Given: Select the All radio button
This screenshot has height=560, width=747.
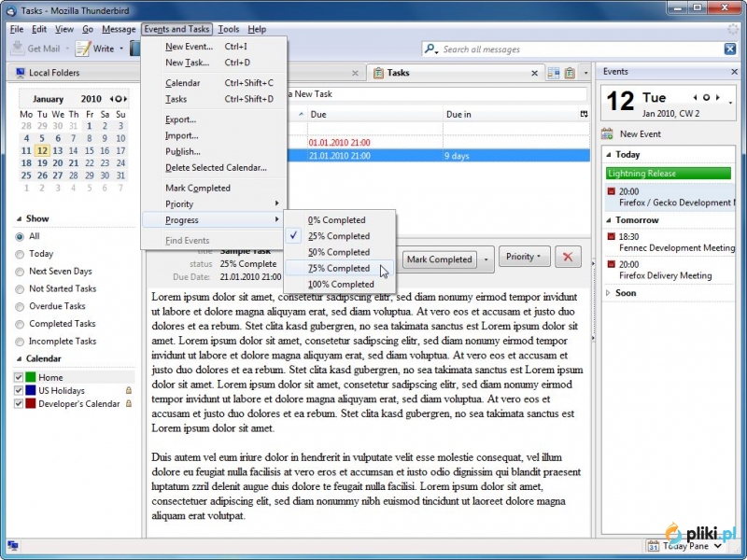Looking at the screenshot, I should [x=20, y=237].
